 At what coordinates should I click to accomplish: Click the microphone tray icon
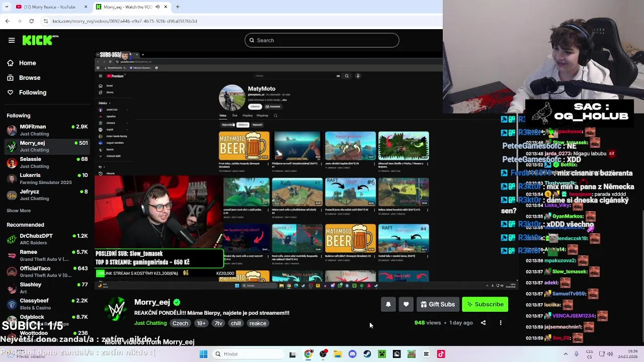click(577, 354)
